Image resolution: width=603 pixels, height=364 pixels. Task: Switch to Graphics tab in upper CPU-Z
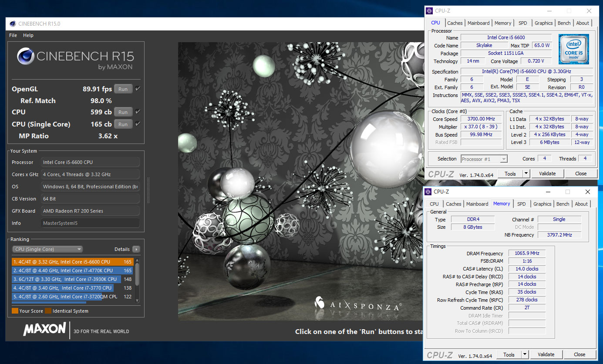point(544,23)
